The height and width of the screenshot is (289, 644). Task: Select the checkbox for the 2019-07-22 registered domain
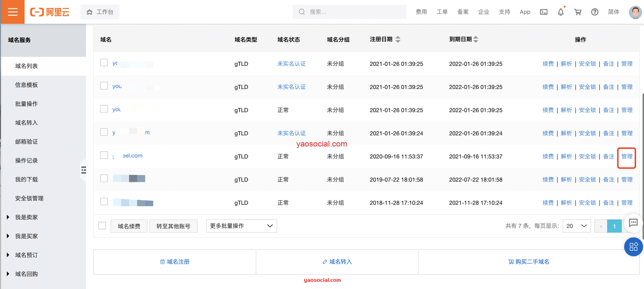click(x=104, y=178)
